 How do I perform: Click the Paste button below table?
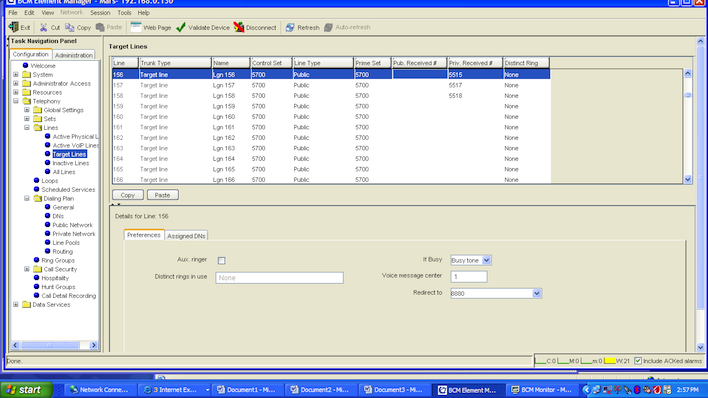click(x=163, y=195)
